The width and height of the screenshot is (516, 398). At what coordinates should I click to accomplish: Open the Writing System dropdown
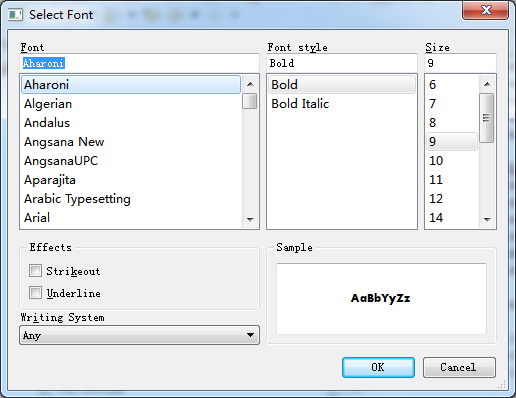point(139,335)
